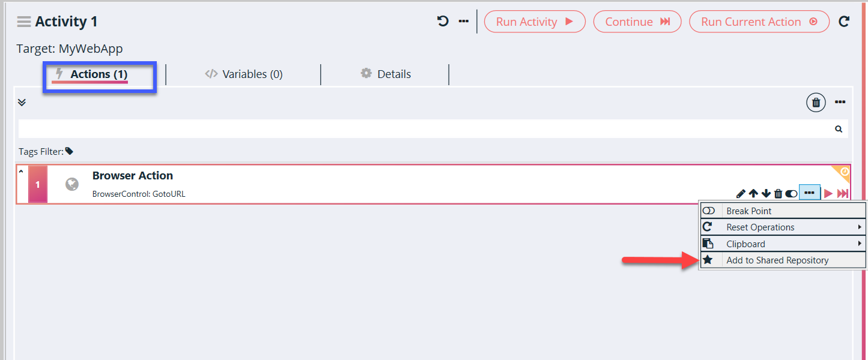868x360 pixels.
Task: Click the refresh icon at top right
Action: (844, 22)
